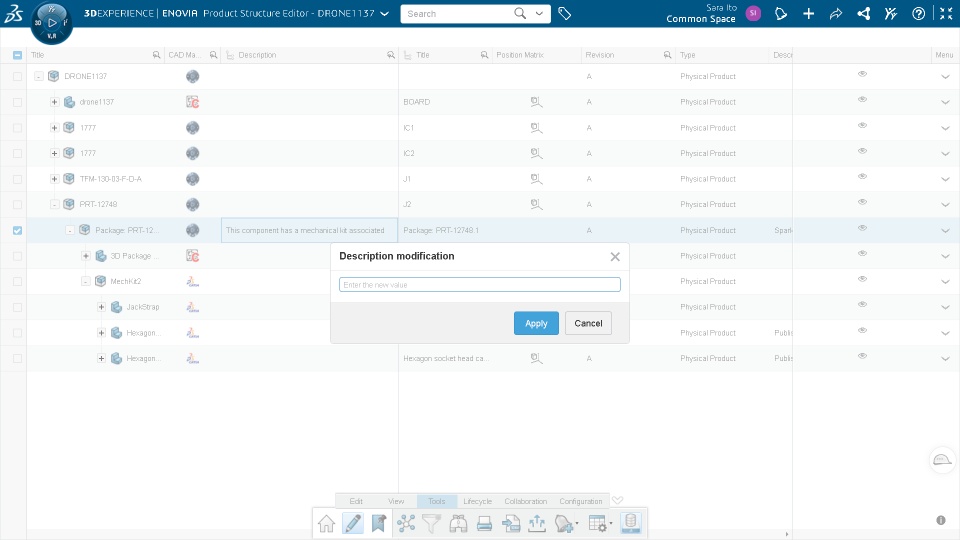
Task: Collapse the bottom action bar chevron
Action: click(x=618, y=500)
